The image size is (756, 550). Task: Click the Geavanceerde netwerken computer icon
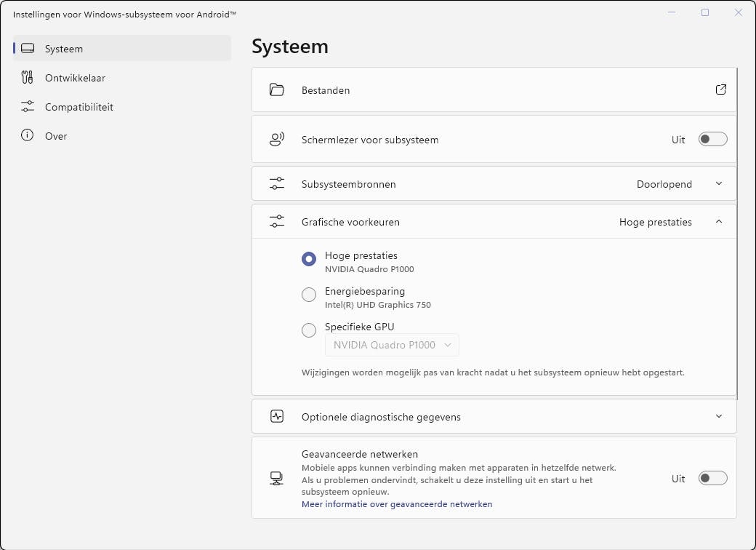point(276,479)
